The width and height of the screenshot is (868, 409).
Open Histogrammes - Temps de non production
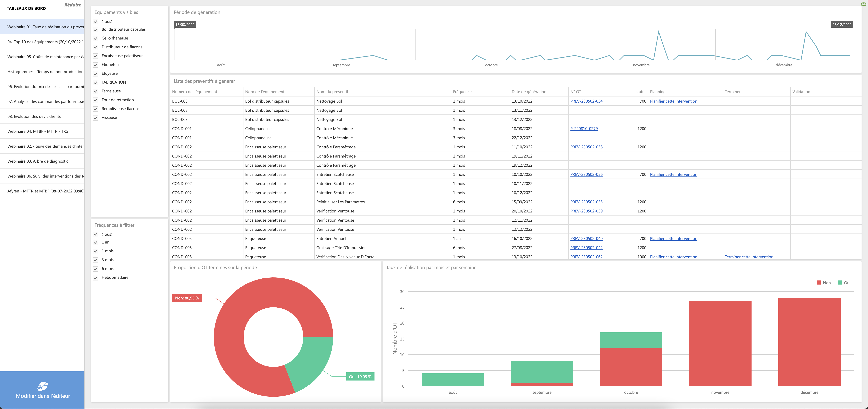(x=42, y=72)
